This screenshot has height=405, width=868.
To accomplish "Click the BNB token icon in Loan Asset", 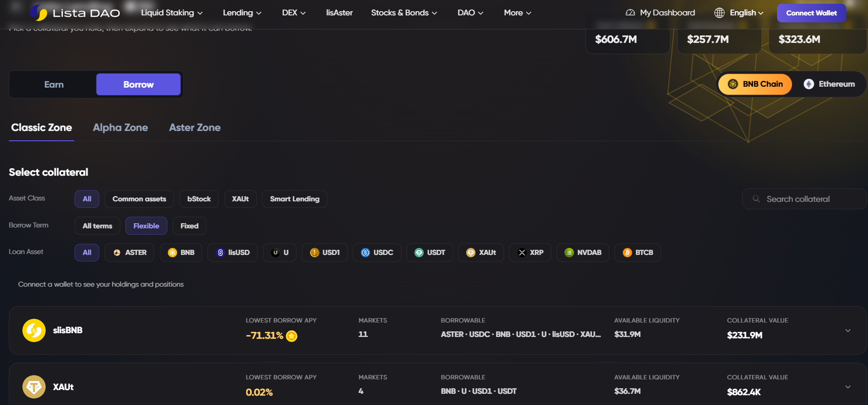I will click(172, 253).
